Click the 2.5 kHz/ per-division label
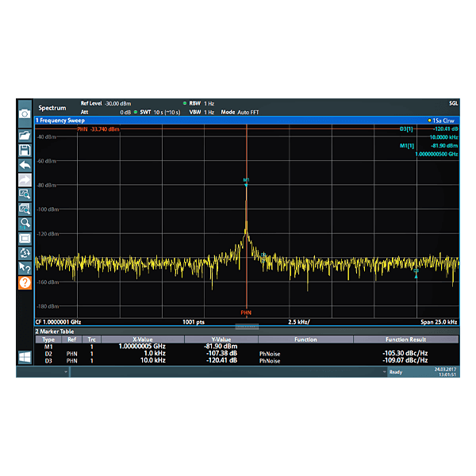The width and height of the screenshot is (476, 476). tap(299, 322)
